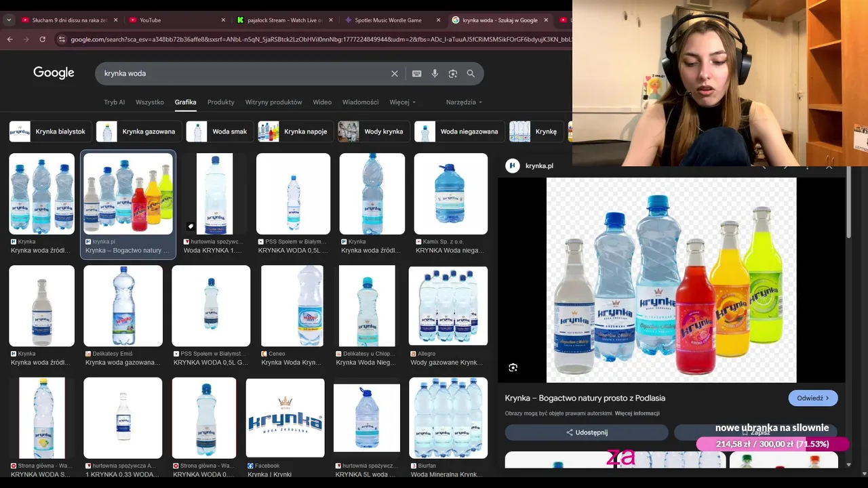Open the selected krynka.pl bottles thumbnail

[128, 194]
